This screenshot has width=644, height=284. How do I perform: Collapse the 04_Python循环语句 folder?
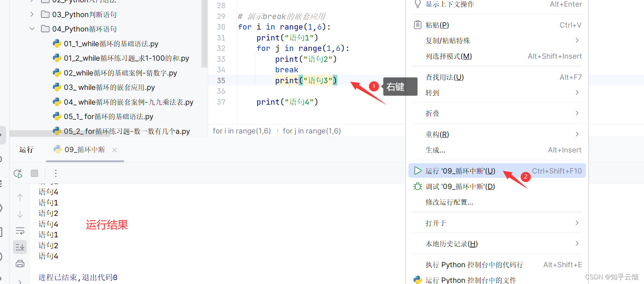pos(32,29)
